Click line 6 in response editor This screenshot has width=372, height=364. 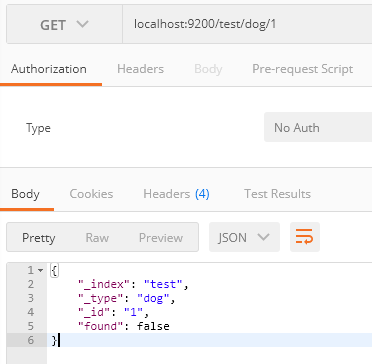click(209, 340)
